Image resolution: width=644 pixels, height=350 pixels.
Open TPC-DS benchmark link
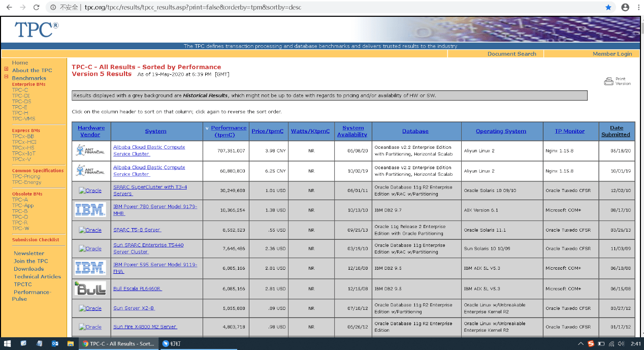pos(21,102)
